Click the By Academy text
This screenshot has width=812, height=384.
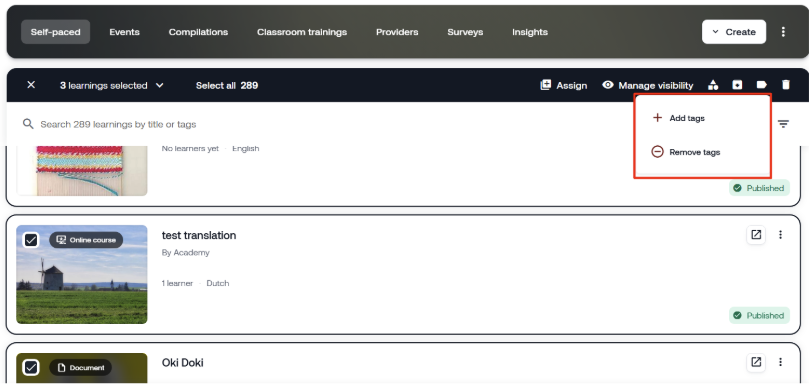(185, 253)
